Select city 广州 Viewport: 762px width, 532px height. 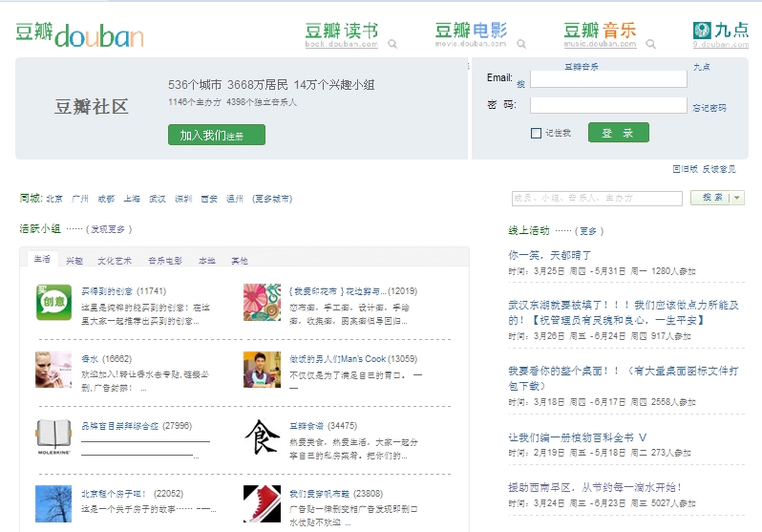[x=80, y=199]
